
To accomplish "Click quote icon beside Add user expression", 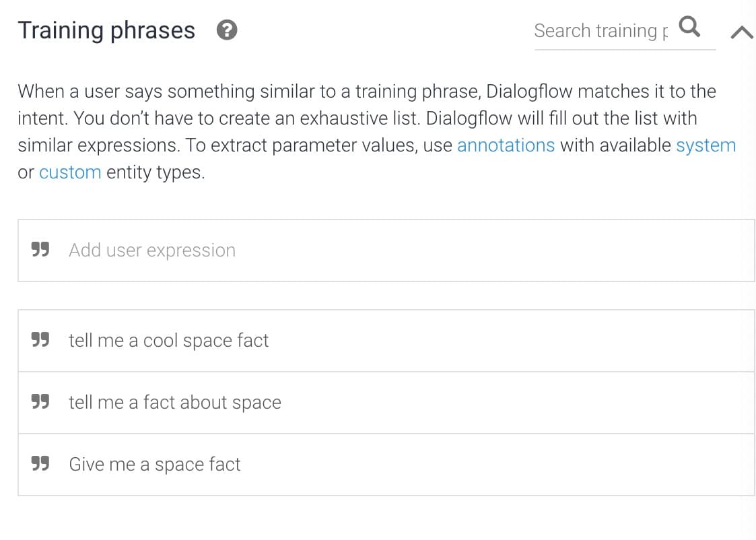I will [x=40, y=250].
